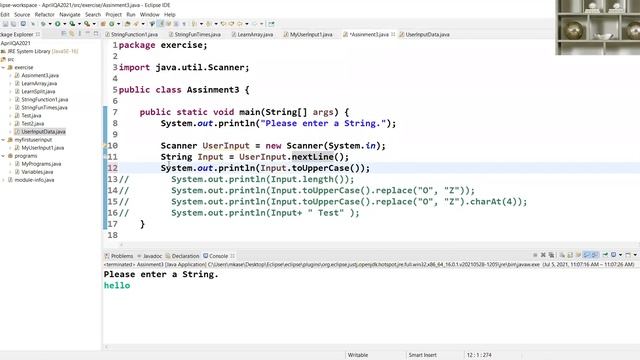The height and width of the screenshot is (360, 640).
Task: Collapse the myfirstuserinput package
Action: point(3,140)
